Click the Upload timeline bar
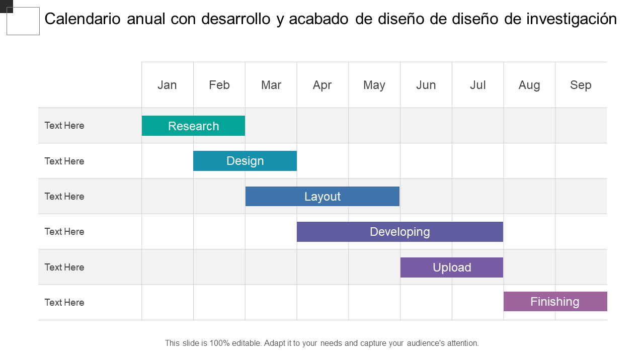Screen dimensions: 644x362 (452, 267)
